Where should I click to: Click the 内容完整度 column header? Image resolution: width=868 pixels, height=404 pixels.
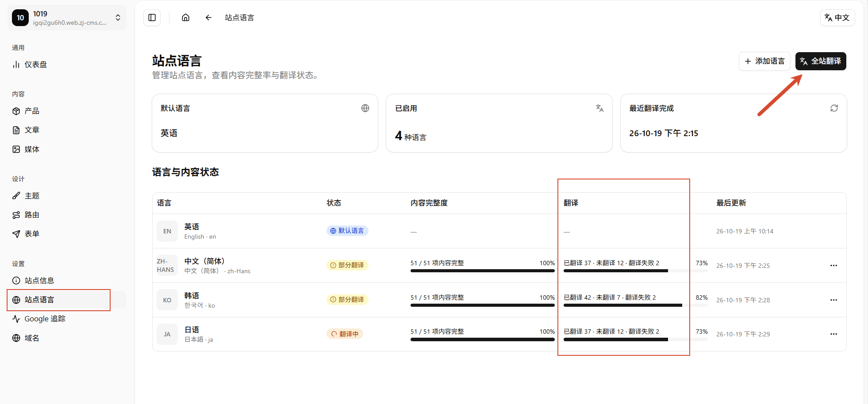(x=429, y=203)
